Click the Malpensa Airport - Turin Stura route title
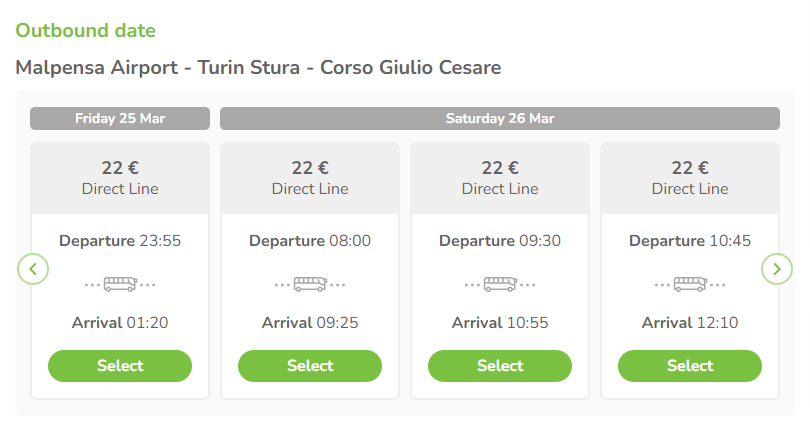This screenshot has width=810, height=426. coord(258,68)
